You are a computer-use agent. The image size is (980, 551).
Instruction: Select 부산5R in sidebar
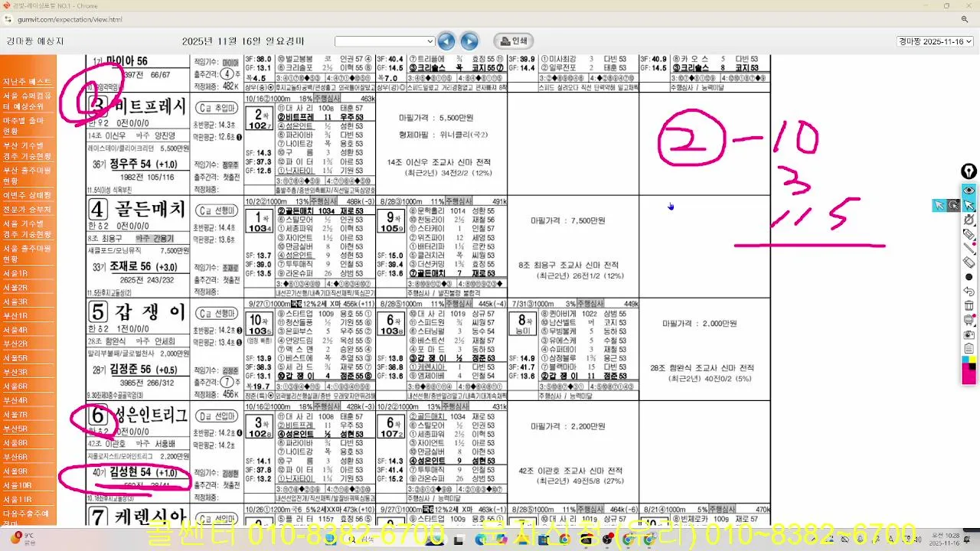tap(15, 429)
